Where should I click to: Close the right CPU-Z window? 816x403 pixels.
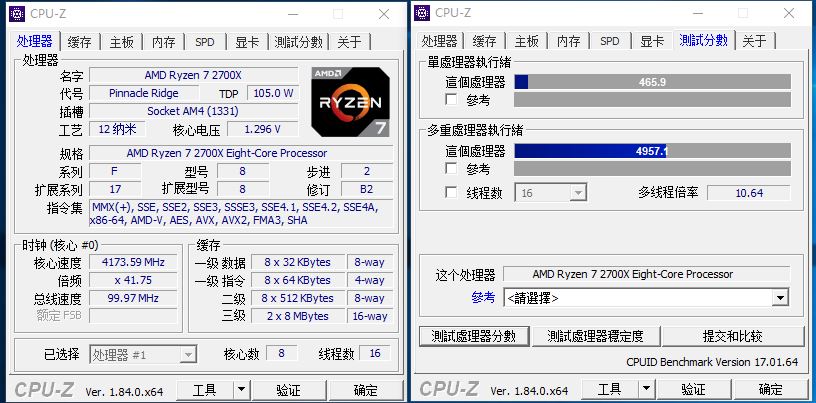pos(789,14)
